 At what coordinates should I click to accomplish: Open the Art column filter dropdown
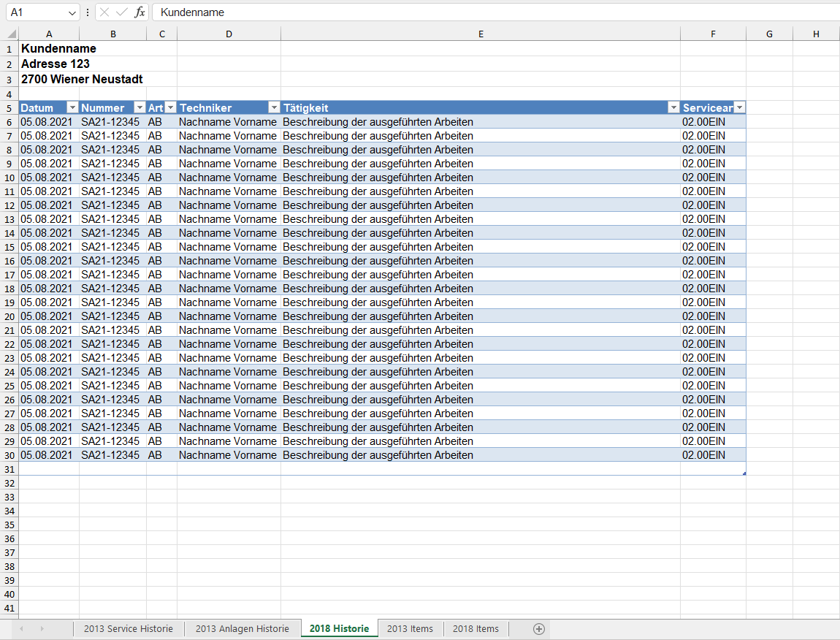point(169,107)
